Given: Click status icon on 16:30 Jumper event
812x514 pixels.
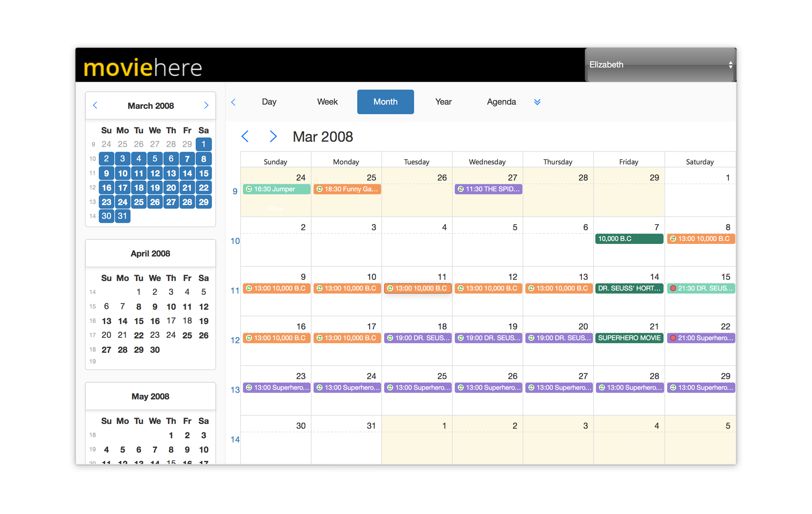Looking at the screenshot, I should click(x=249, y=189).
